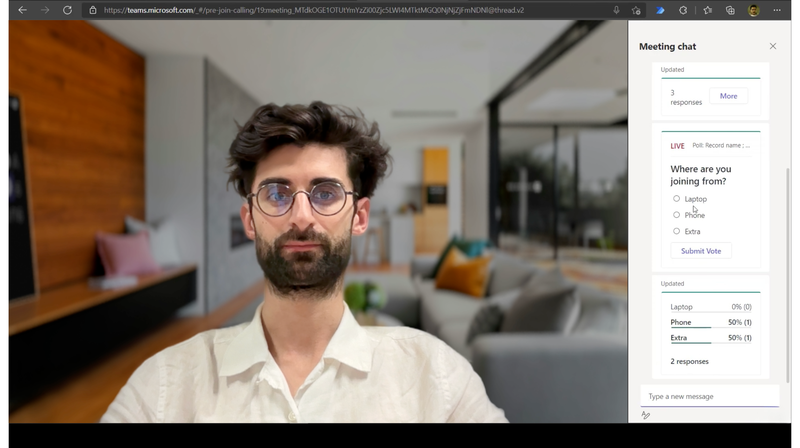Viewport: 800px width, 448px height.
Task: Go back using the browser back arrow
Action: click(22, 10)
